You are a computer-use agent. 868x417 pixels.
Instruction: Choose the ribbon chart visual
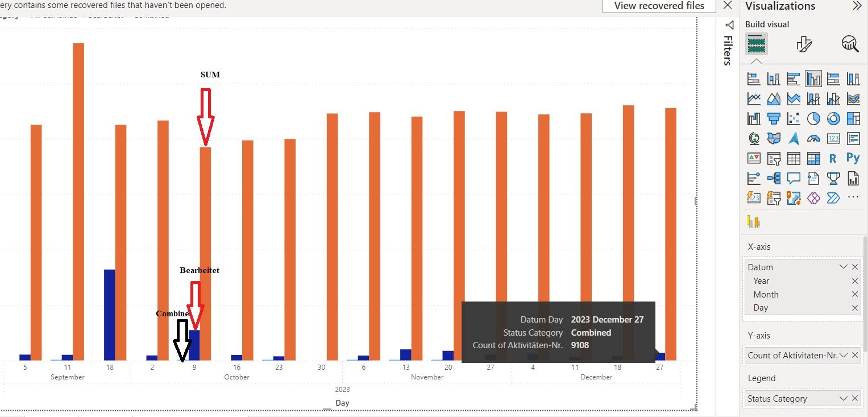853,98
